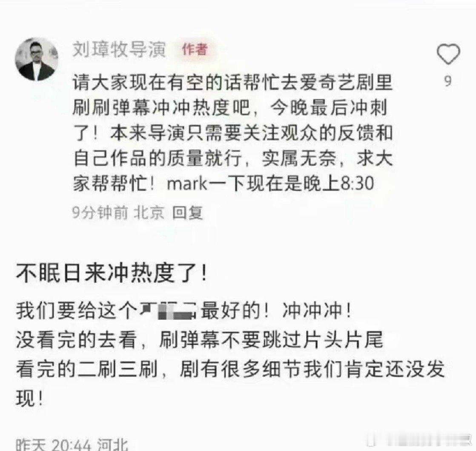Click the comment line starting 刷刷弹幕冲冲热度吧
This screenshot has height=451, width=476.
point(230,107)
